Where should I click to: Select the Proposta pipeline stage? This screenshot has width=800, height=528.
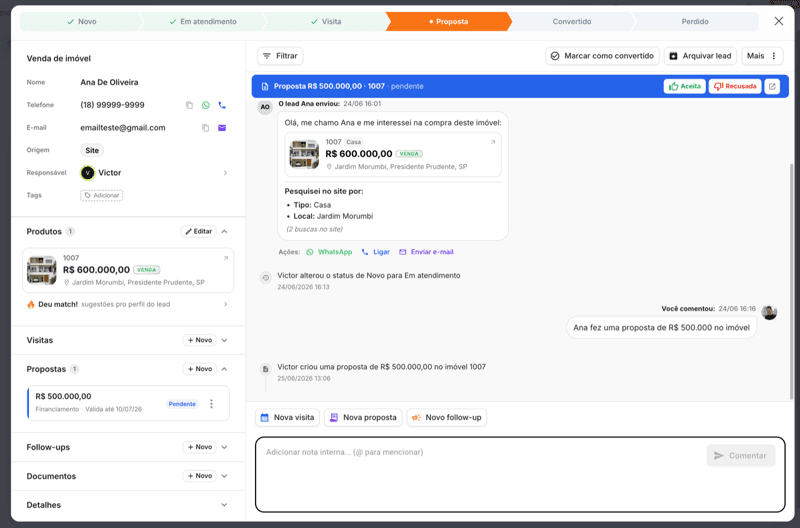click(448, 21)
